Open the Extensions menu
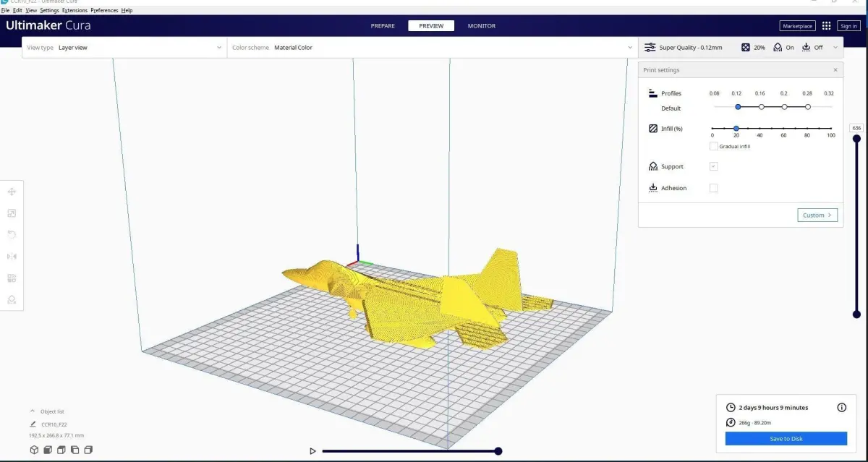The image size is (868, 462). point(75,11)
